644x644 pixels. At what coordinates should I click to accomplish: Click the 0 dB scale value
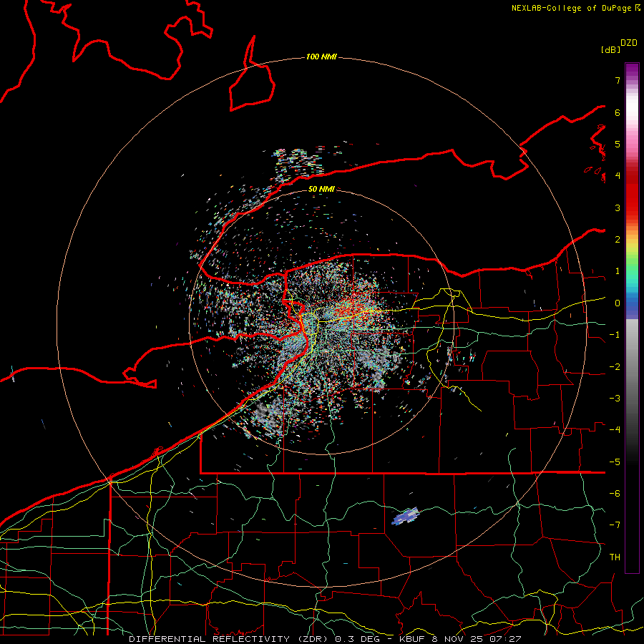click(x=618, y=303)
